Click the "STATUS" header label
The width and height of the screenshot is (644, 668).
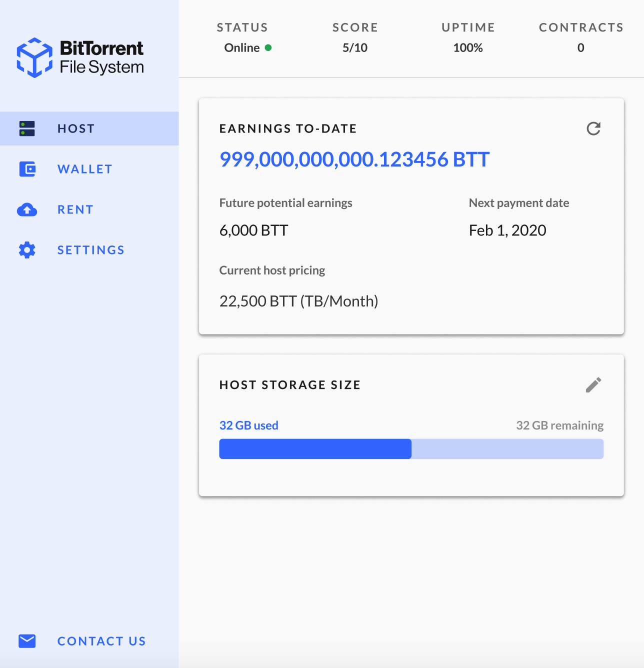[x=242, y=27]
